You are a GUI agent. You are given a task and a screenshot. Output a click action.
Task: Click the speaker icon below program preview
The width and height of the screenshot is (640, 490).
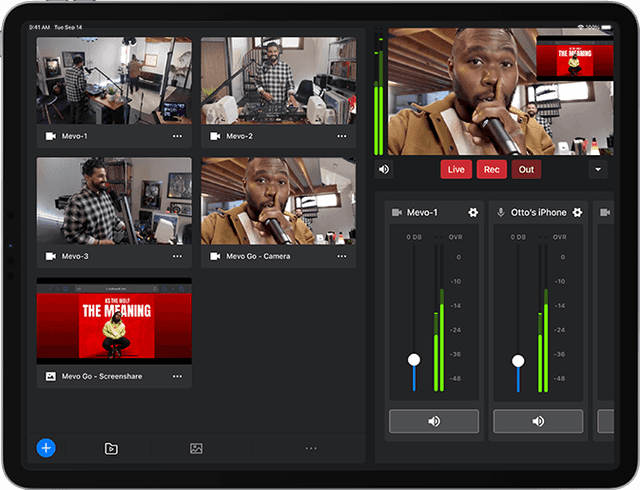385,170
